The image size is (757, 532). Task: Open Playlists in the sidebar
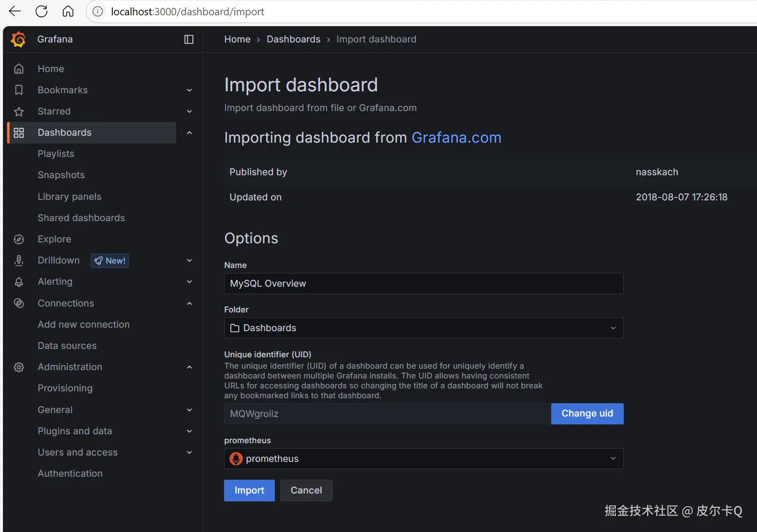(x=56, y=154)
